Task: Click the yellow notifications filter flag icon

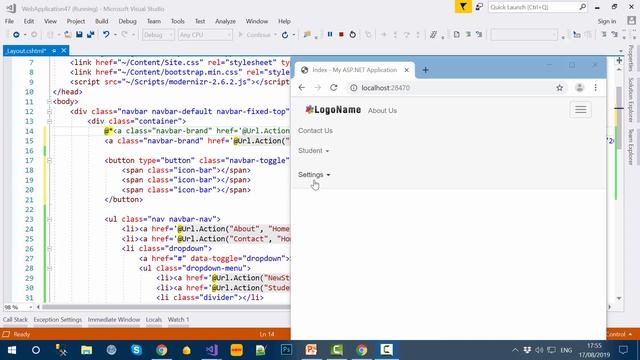Action: click(463, 7)
